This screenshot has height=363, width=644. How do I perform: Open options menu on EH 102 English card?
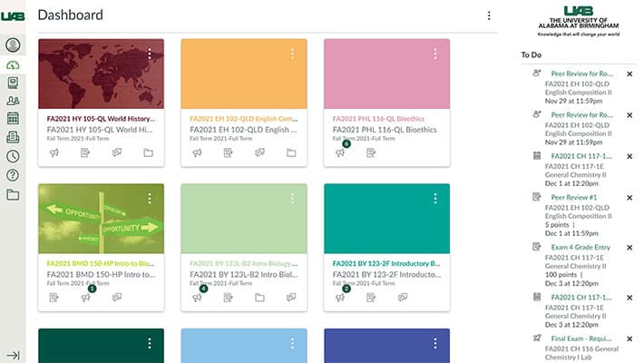tap(292, 54)
